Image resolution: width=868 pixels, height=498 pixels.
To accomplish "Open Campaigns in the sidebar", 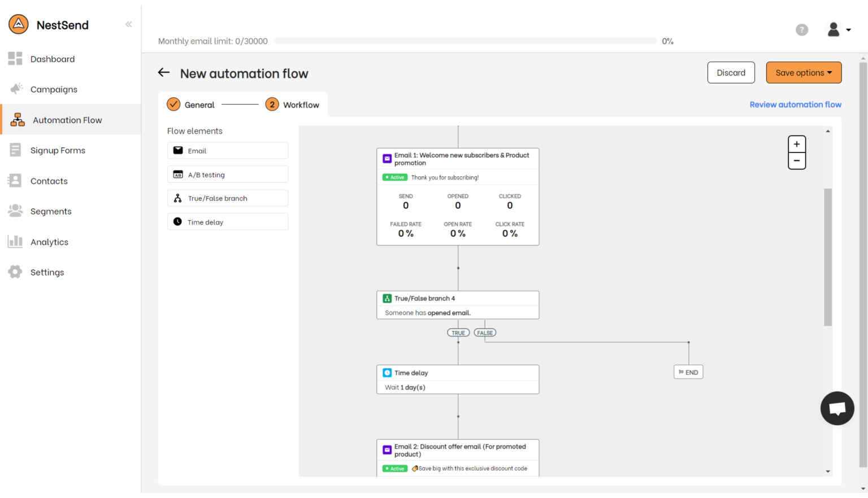I will [x=54, y=89].
